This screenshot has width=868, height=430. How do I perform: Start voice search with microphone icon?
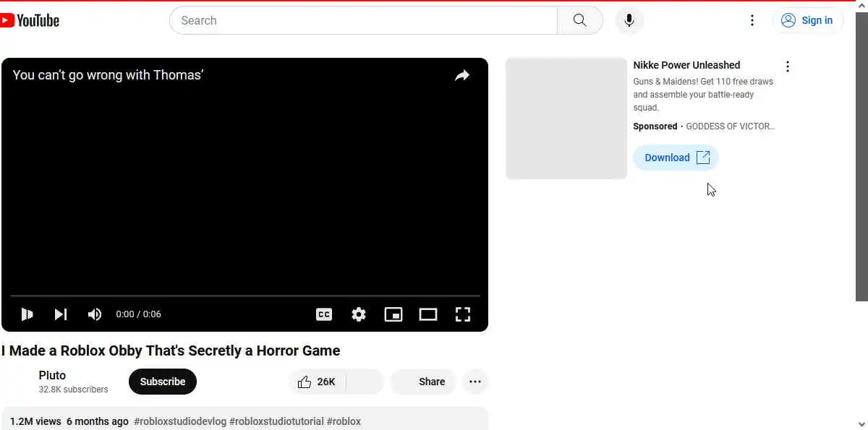click(629, 20)
